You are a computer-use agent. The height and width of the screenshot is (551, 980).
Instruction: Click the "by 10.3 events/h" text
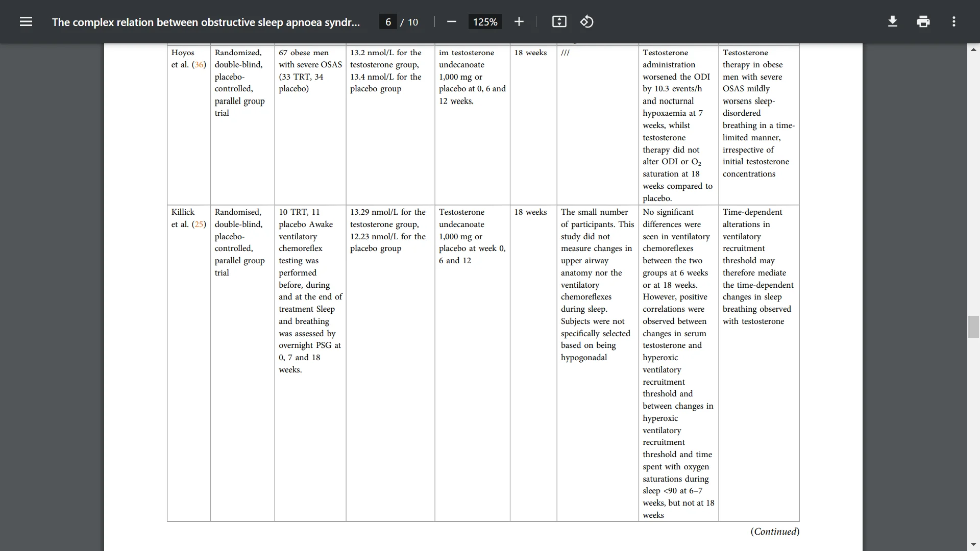(672, 89)
